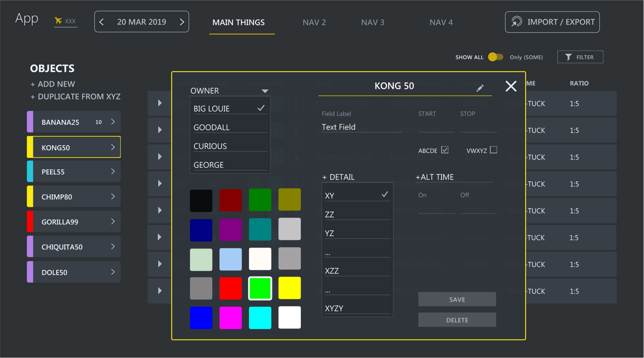Click the Text Field input
The image size is (644, 358).
362,127
